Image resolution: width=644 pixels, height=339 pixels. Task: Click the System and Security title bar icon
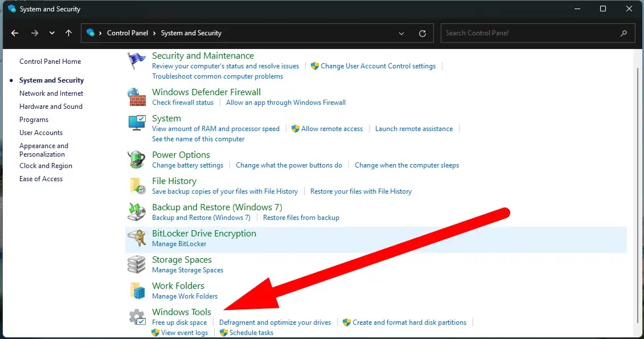(12, 9)
